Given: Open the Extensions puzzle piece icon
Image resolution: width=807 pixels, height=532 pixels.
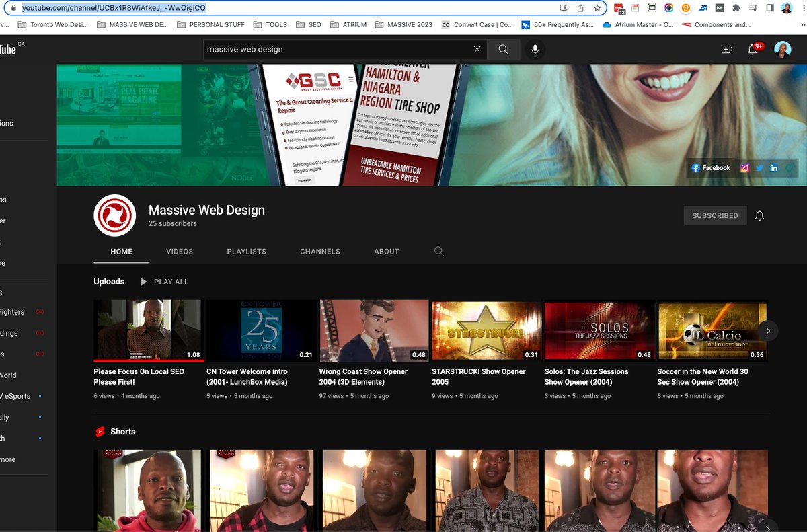Looking at the screenshot, I should click(736, 8).
